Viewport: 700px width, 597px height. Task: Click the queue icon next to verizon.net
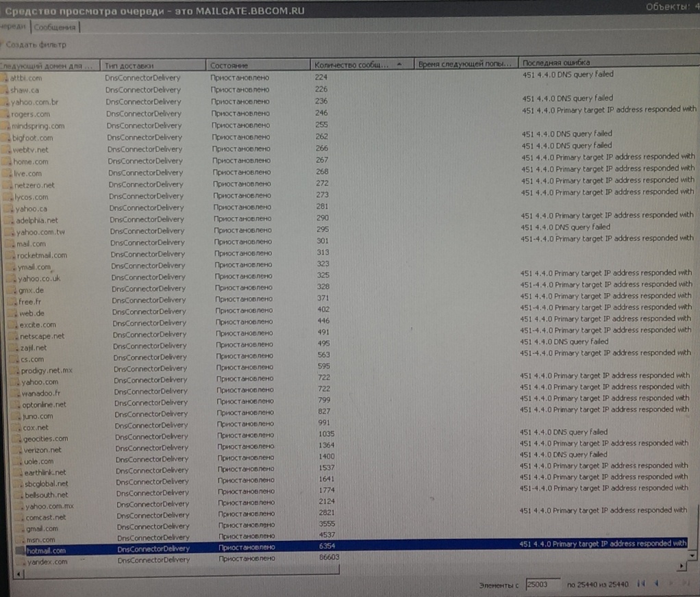17,450
